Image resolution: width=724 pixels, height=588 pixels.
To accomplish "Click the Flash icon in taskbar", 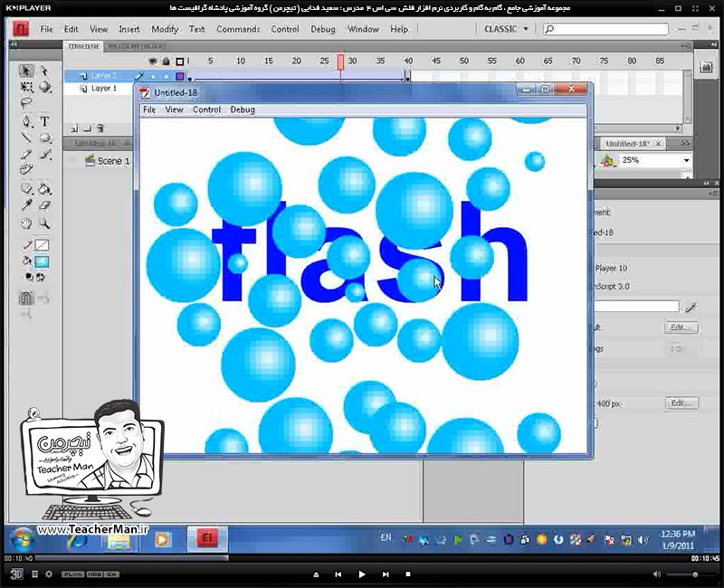I will pos(207,538).
